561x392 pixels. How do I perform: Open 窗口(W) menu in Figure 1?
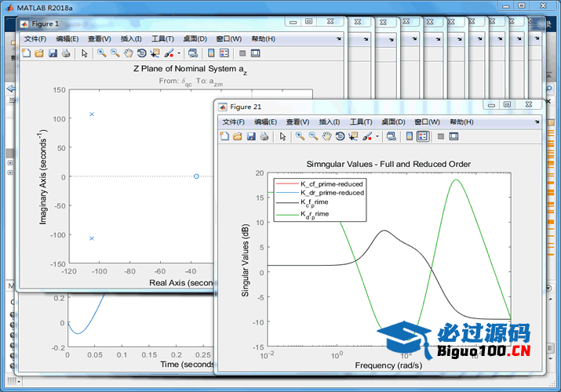[228, 39]
